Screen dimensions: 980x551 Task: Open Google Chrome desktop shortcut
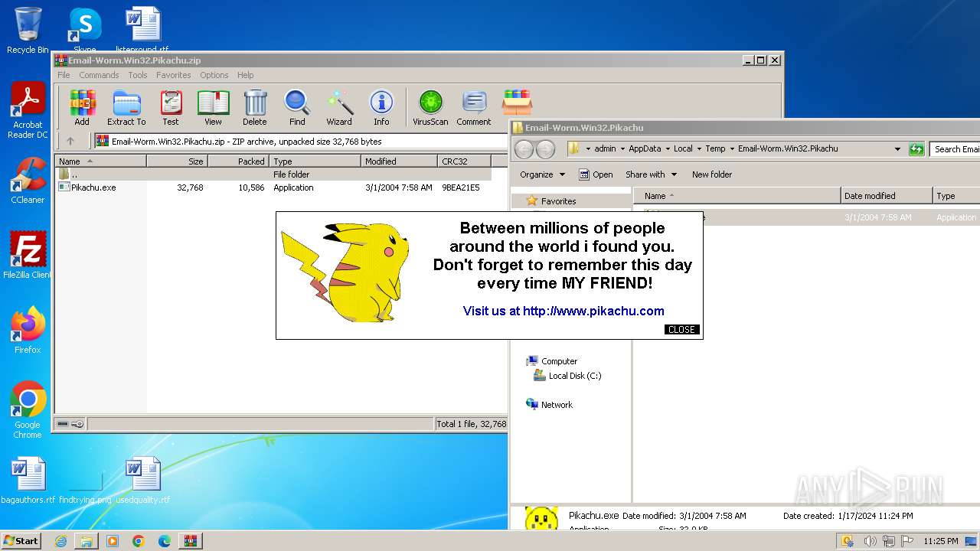pos(28,410)
